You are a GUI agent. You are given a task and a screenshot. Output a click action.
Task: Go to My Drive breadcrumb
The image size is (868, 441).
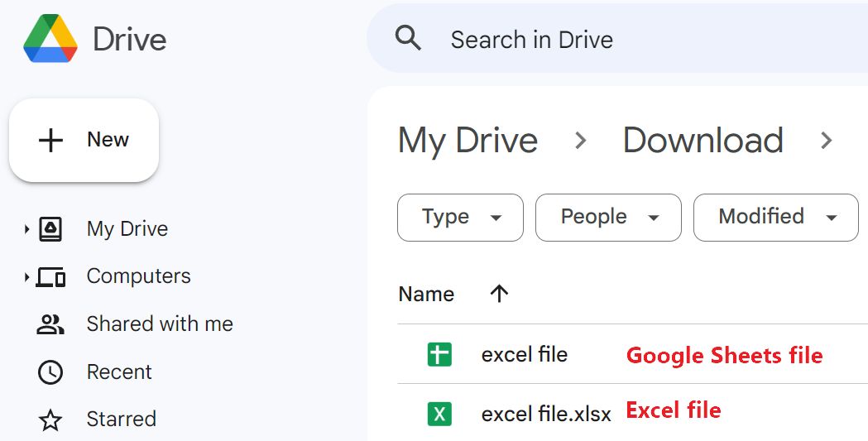click(468, 141)
